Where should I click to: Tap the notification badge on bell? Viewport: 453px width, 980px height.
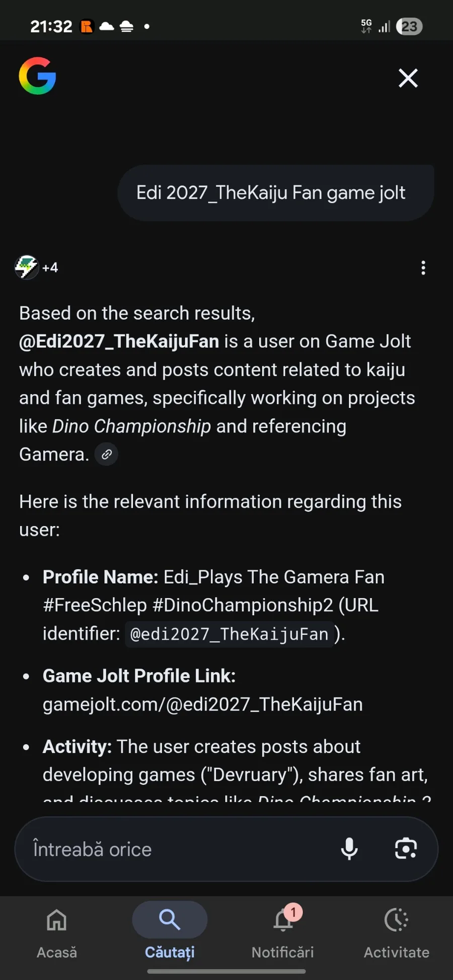293,912
